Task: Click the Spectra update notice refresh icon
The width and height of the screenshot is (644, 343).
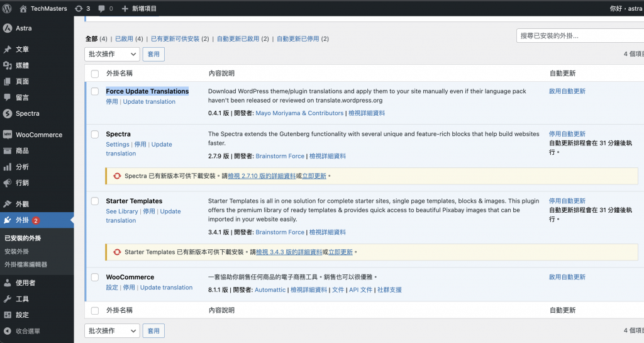Action: tap(117, 176)
